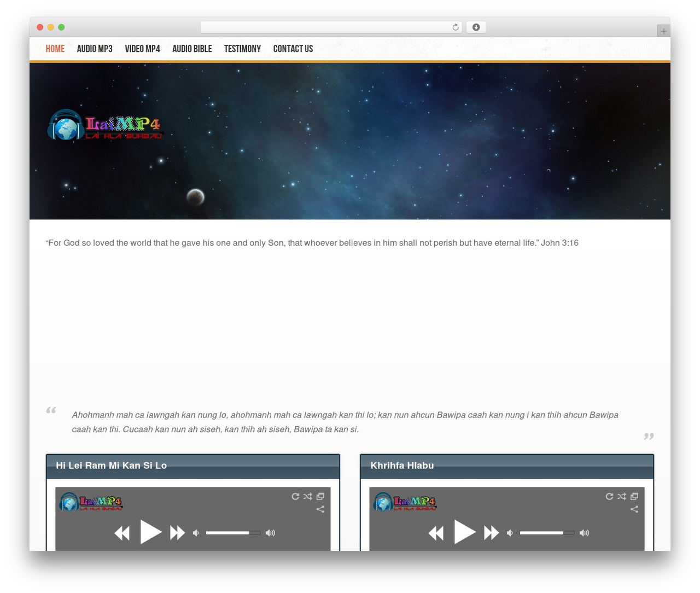Toggle repeat in Hi Lei Ram Mi Kan Si Lo player
Screen dimensions: 700x593
tap(295, 496)
